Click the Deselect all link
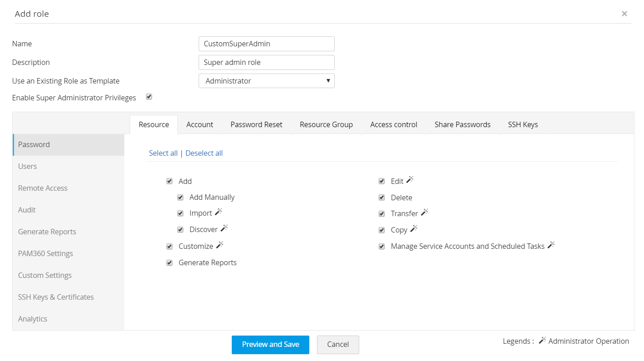The height and width of the screenshot is (361, 644). click(204, 153)
